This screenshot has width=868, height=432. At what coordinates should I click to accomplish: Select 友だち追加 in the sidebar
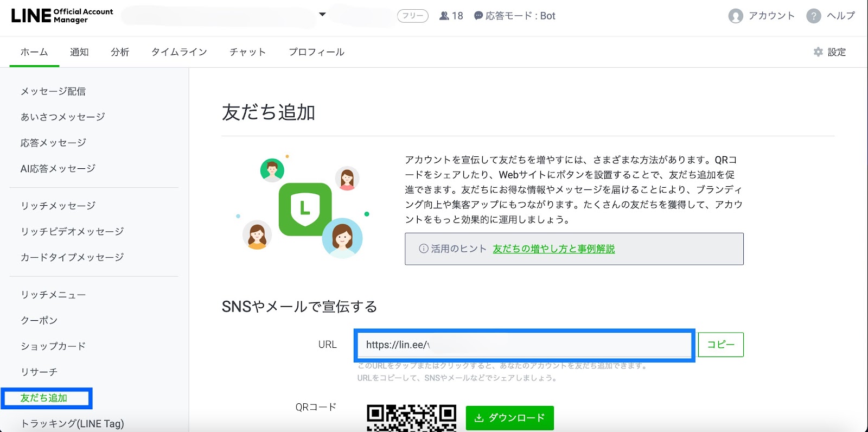44,398
